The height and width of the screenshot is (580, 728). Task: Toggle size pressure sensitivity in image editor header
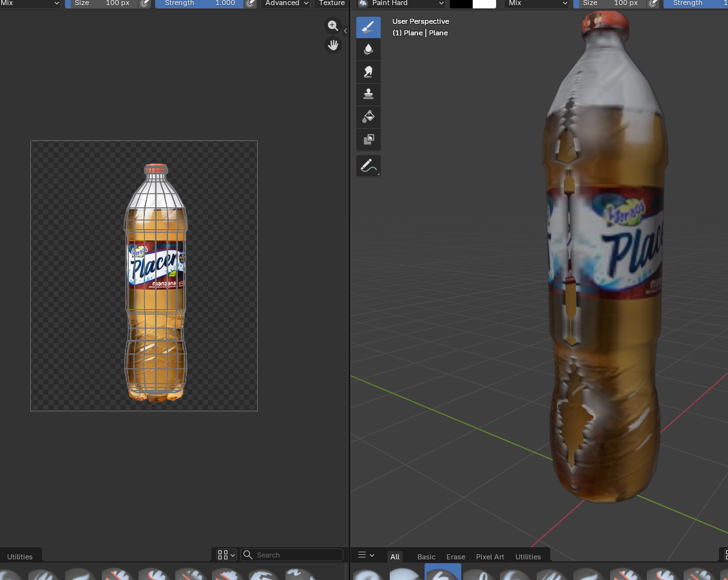[145, 3]
